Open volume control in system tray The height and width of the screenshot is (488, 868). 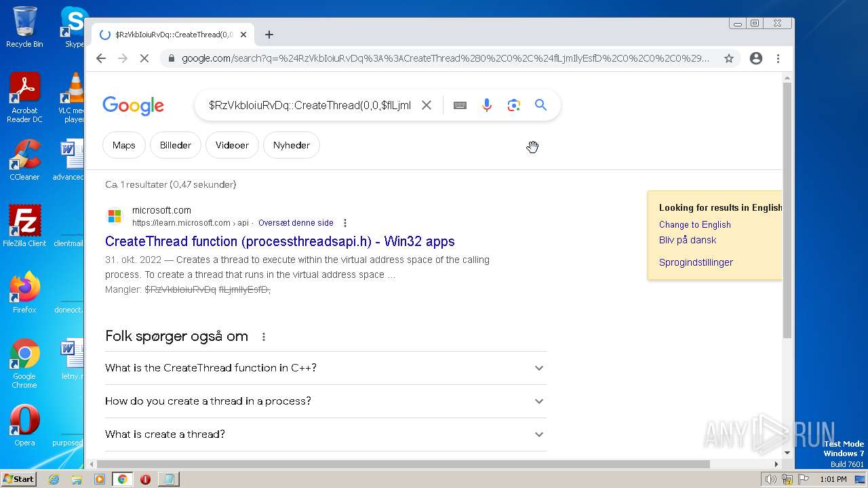click(x=771, y=479)
